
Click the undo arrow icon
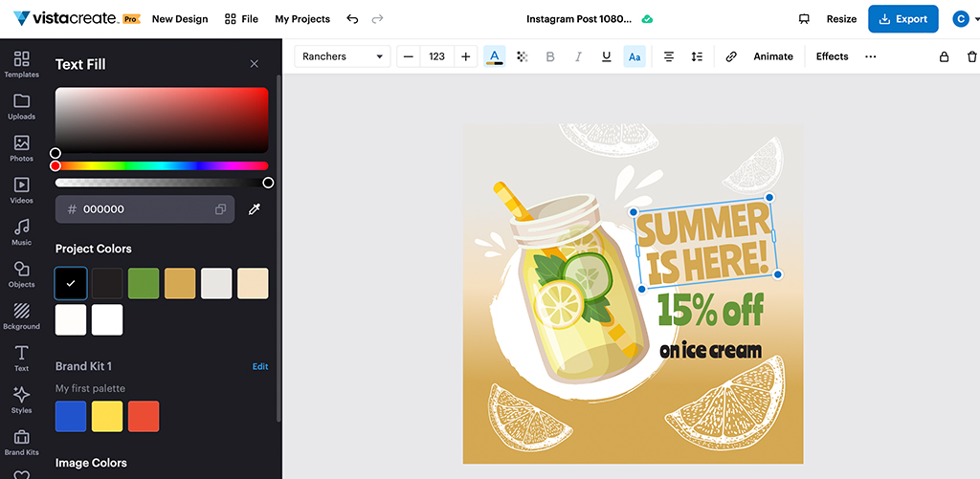tap(352, 19)
